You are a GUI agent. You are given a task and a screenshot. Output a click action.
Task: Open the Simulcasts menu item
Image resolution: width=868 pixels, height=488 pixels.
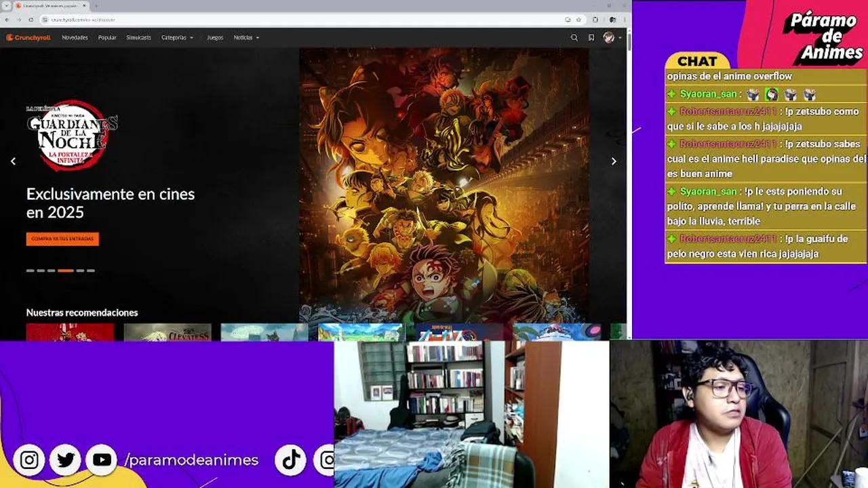click(x=138, y=38)
